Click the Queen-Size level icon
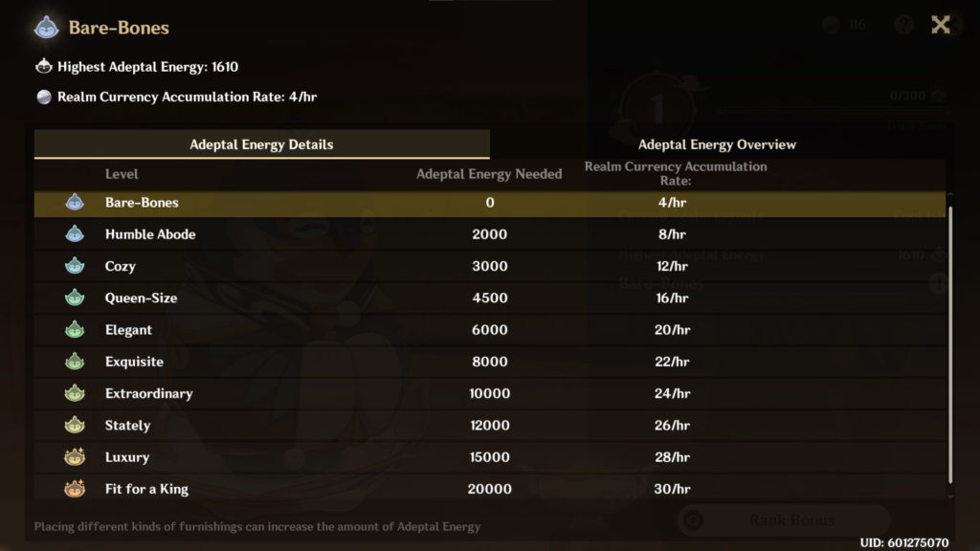Viewport: 980px width, 551px height. click(75, 298)
